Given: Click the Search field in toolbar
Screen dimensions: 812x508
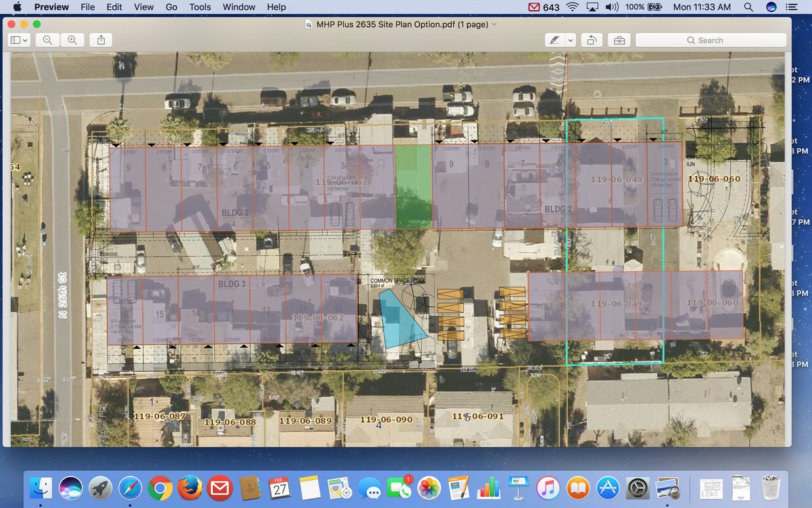Looking at the screenshot, I should click(710, 40).
